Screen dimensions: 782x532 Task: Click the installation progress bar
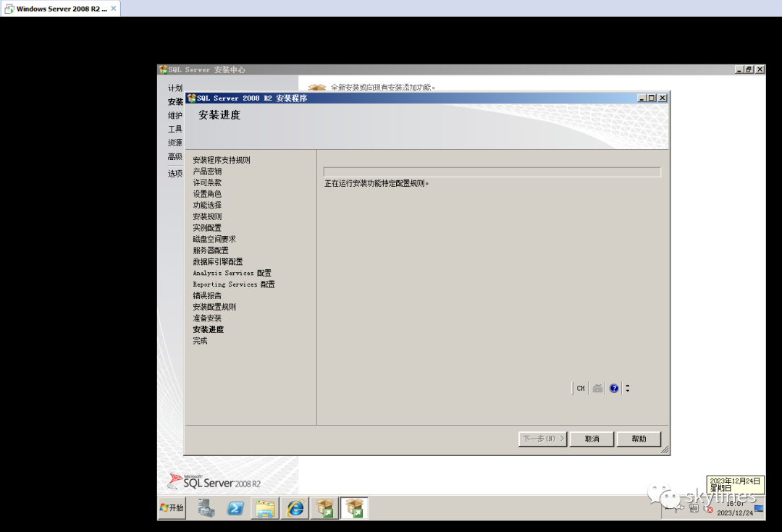click(492, 172)
